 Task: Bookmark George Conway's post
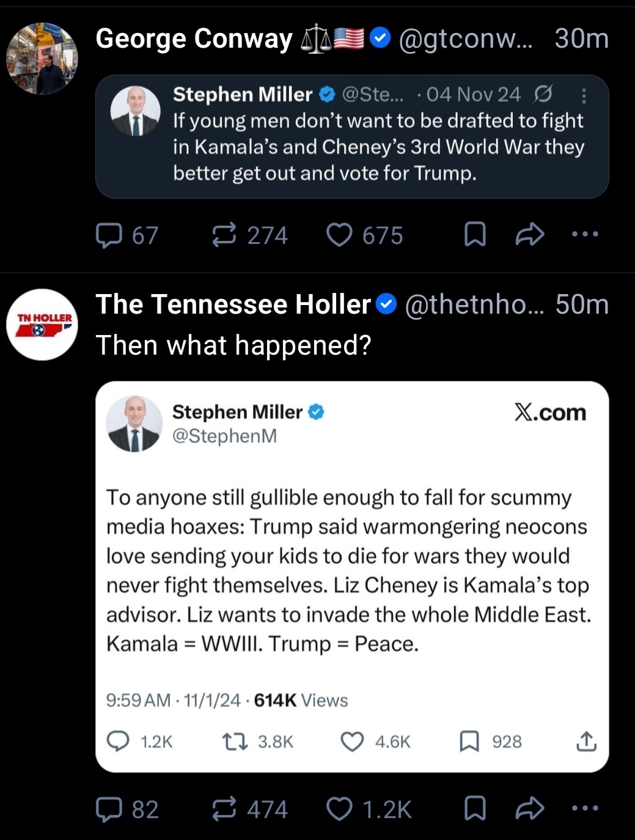coord(475,235)
